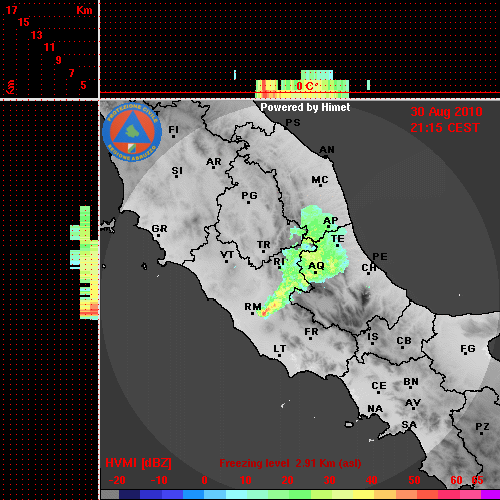This screenshot has width=500, height=500.
Task: Click the '65' dBZ scale value
Action: point(477,480)
